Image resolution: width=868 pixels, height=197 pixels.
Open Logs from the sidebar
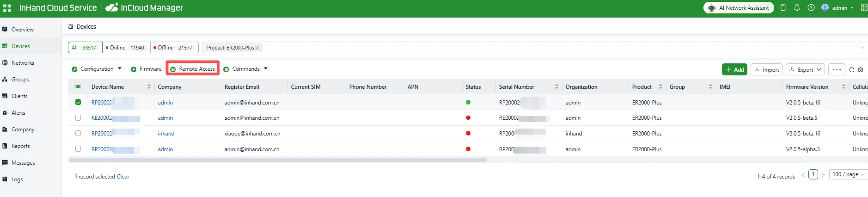coord(17,179)
